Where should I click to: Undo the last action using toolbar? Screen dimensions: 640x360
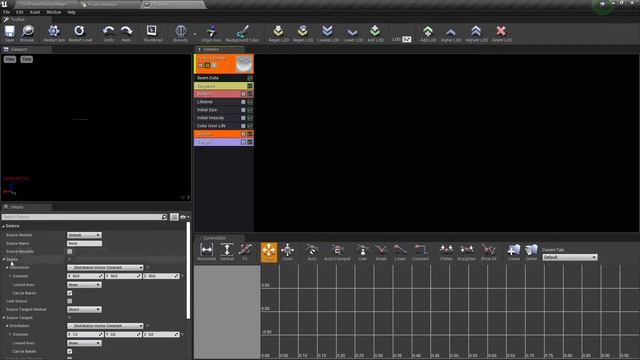point(109,33)
